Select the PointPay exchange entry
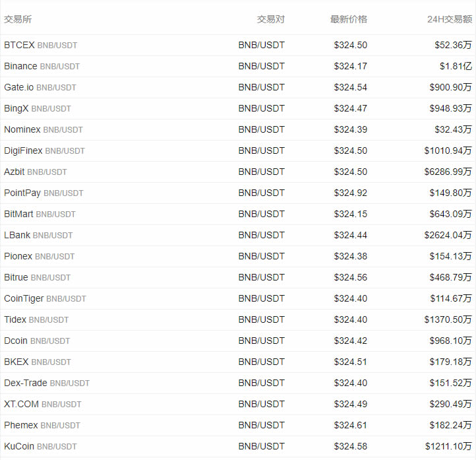476x460 pixels. [x=22, y=193]
